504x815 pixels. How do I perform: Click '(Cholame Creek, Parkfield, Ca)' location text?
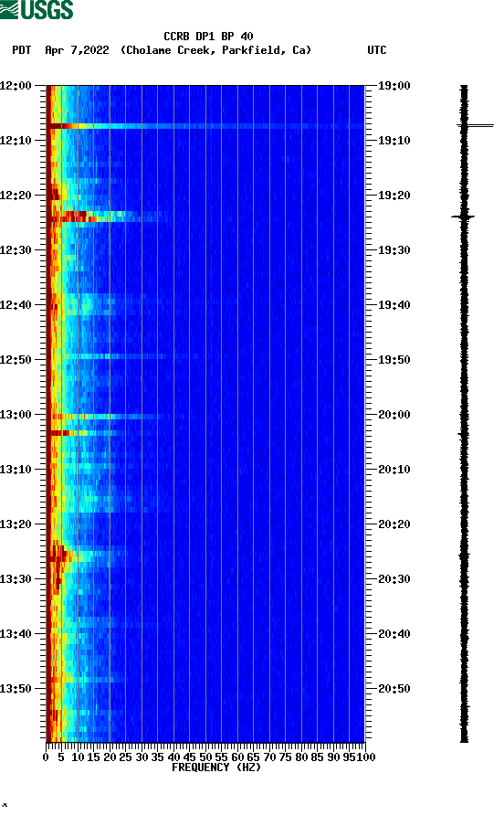[x=215, y=50]
